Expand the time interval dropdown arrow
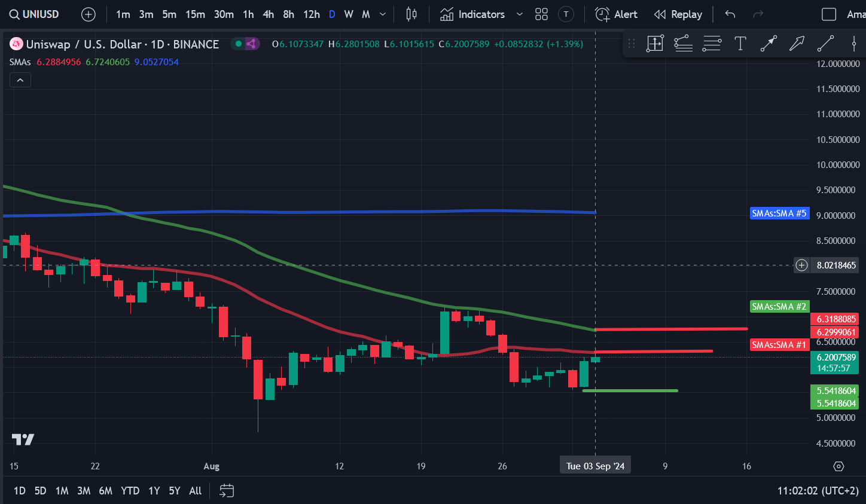 coord(383,14)
